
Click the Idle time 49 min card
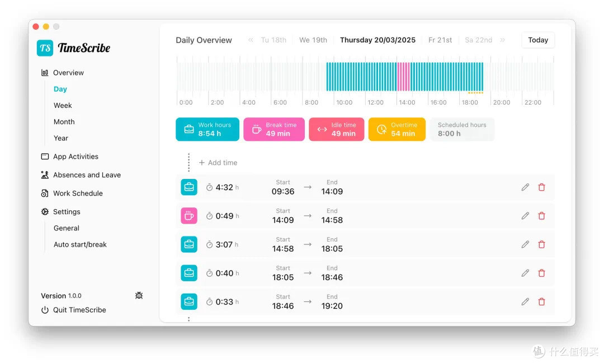(x=337, y=129)
